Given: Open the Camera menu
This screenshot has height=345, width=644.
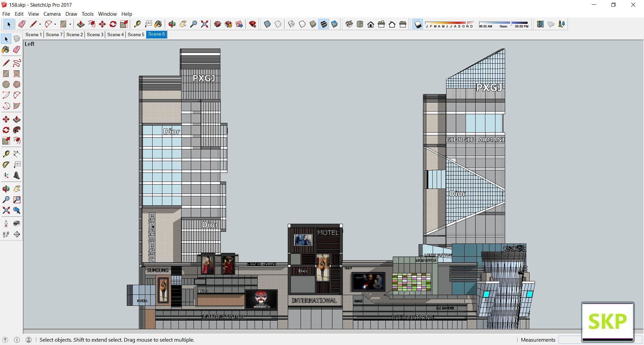Looking at the screenshot, I should click(52, 14).
